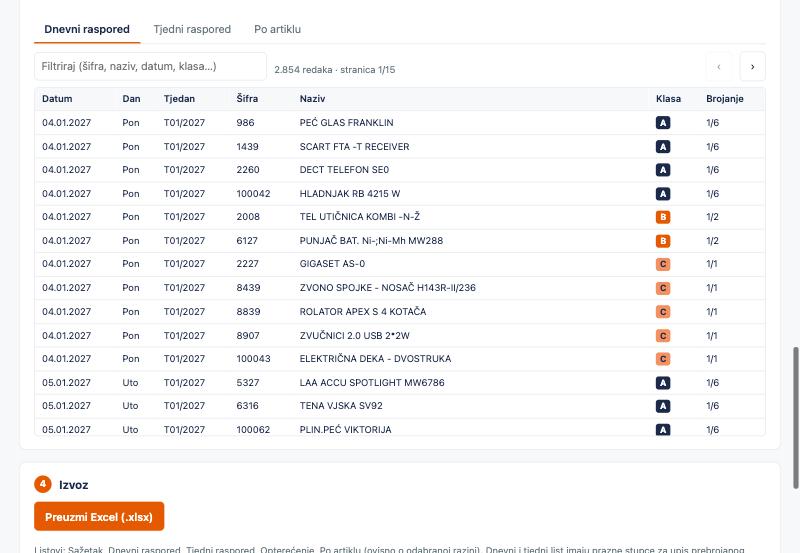Open the Po artiklu tab
This screenshot has height=553, width=800.
pyautogui.click(x=277, y=30)
